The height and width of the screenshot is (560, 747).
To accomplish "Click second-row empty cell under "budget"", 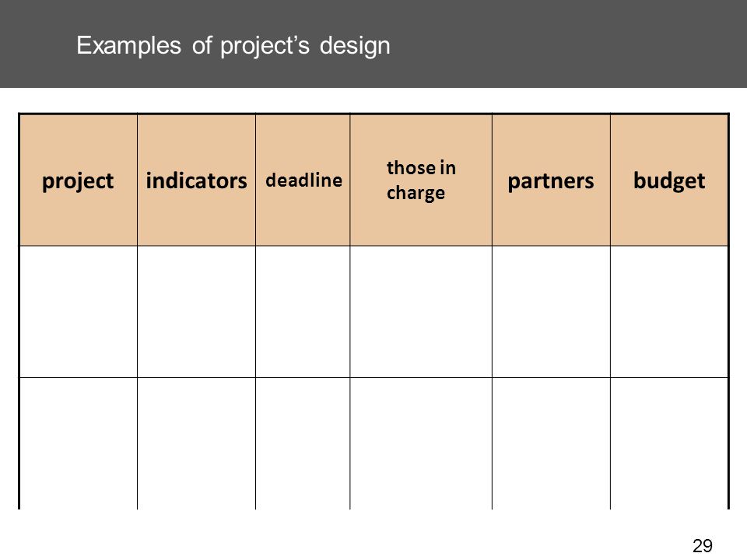I will [669, 443].
